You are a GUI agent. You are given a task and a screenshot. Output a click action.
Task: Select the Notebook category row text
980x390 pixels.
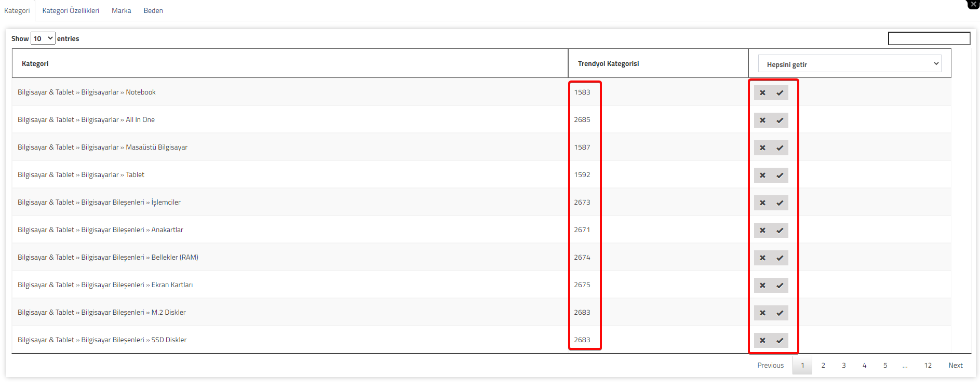click(87, 92)
